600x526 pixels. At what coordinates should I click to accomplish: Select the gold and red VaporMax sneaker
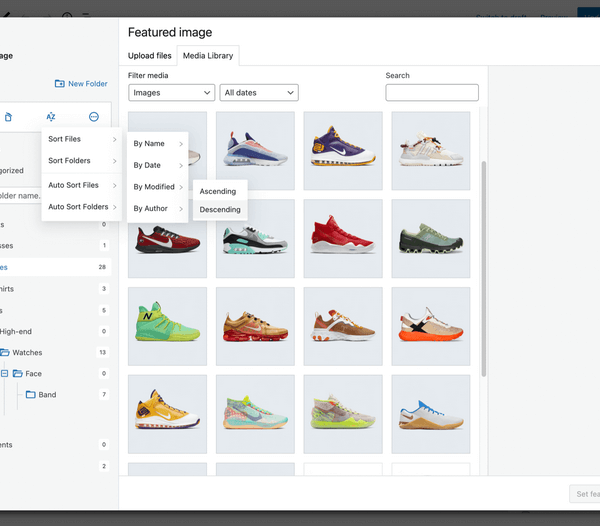click(x=255, y=326)
